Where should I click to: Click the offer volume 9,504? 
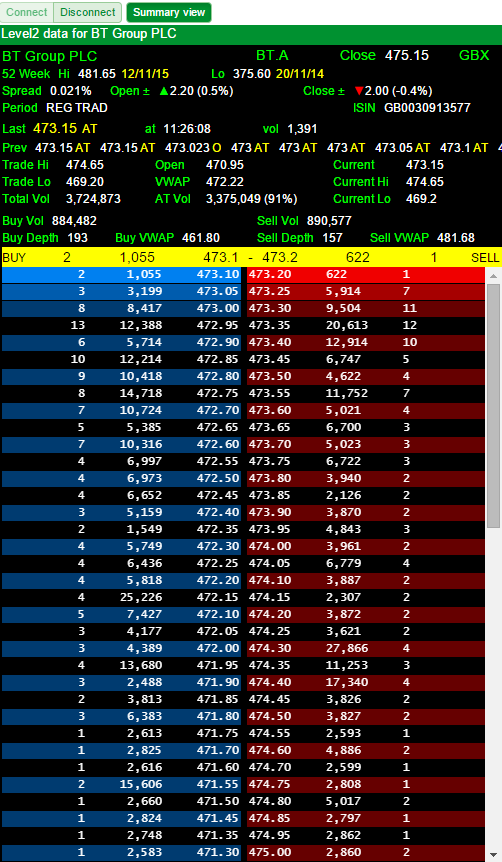tap(344, 308)
